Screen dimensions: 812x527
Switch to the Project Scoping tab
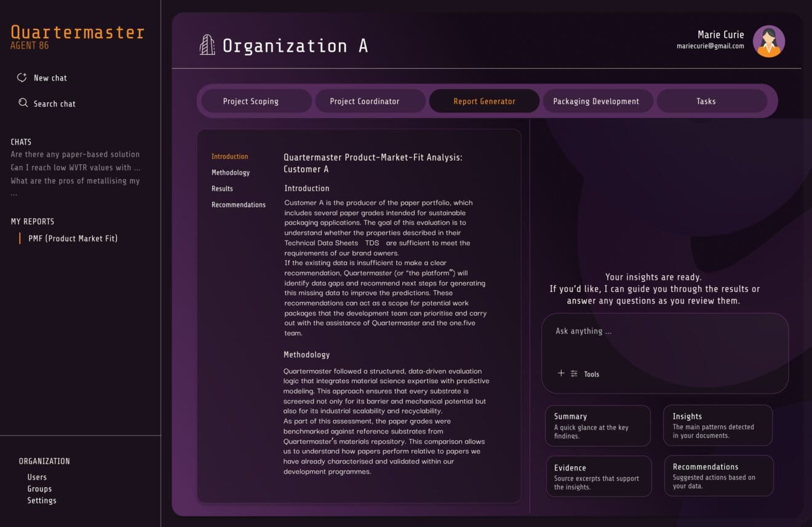[x=250, y=101]
